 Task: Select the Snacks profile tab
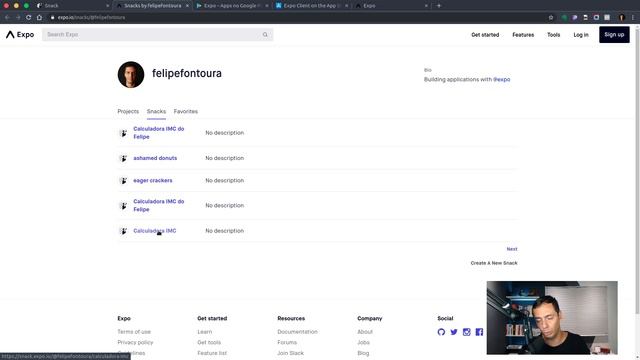coord(156,111)
